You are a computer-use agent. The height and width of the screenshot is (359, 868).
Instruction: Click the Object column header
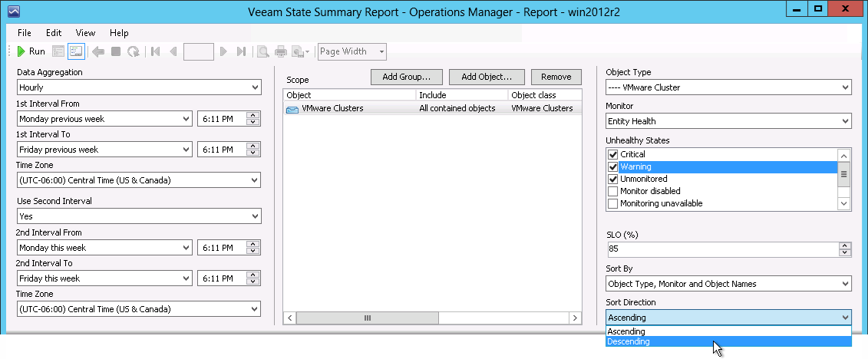pyautogui.click(x=349, y=95)
